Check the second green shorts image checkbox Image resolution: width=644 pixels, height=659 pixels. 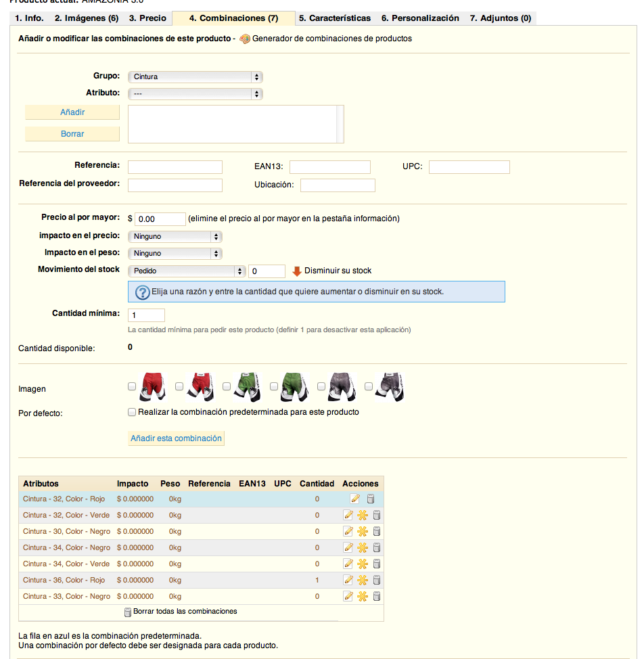tap(274, 386)
